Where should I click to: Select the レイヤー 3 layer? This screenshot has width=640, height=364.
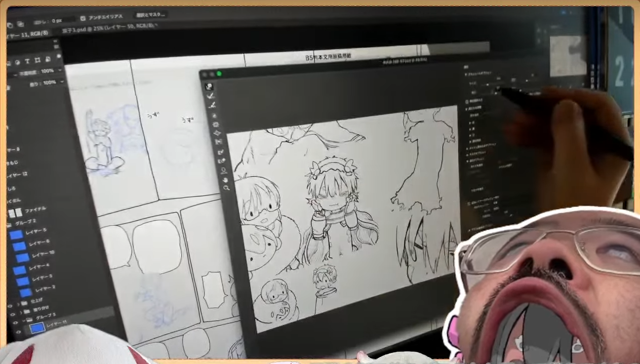(x=42, y=277)
